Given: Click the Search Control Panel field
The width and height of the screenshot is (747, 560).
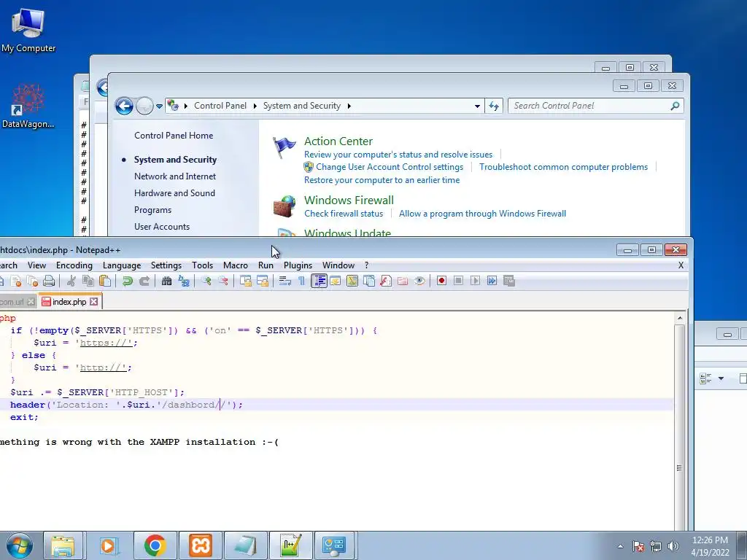Looking at the screenshot, I should [x=596, y=106].
